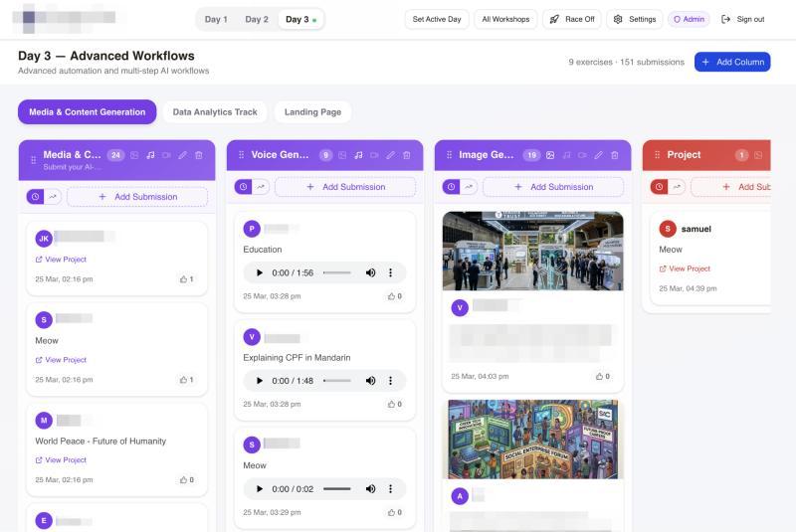
Task: Toggle image uploads in Project column
Action: pyautogui.click(x=758, y=155)
